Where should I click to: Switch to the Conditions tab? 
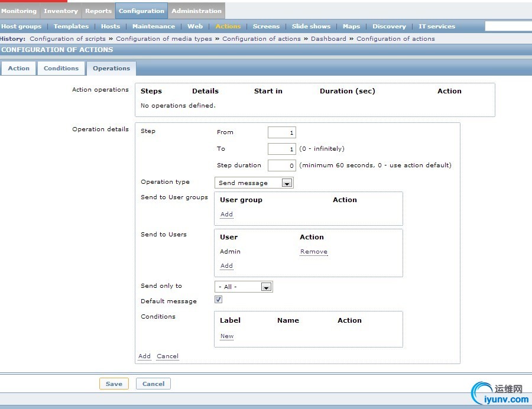61,69
